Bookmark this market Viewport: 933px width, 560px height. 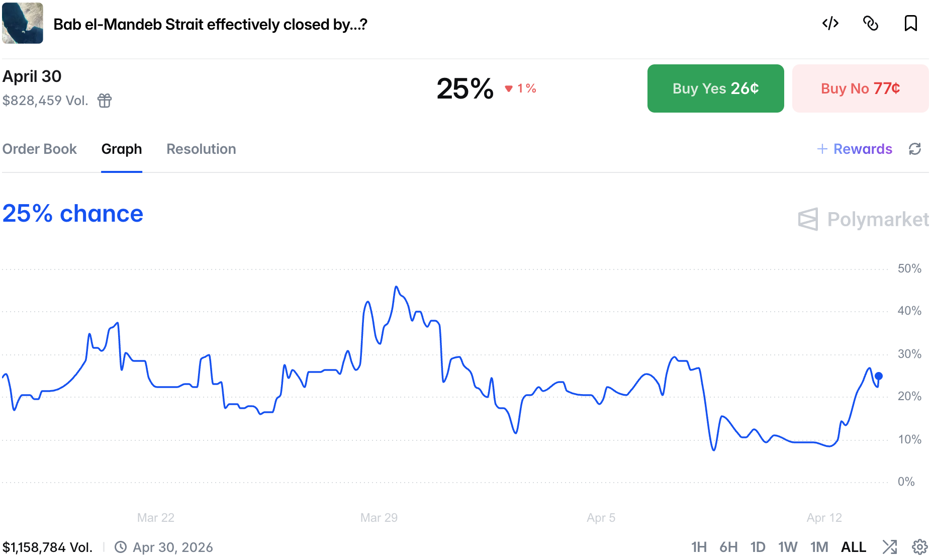coord(910,23)
